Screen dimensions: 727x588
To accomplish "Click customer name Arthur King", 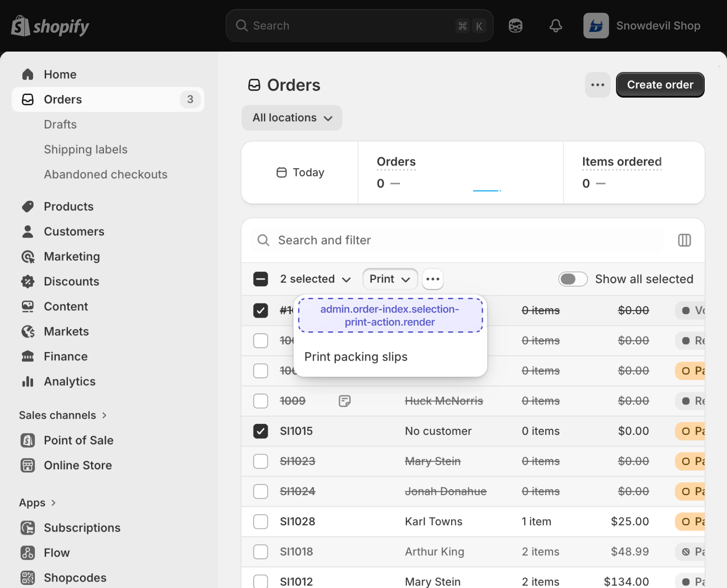I will (x=434, y=551).
